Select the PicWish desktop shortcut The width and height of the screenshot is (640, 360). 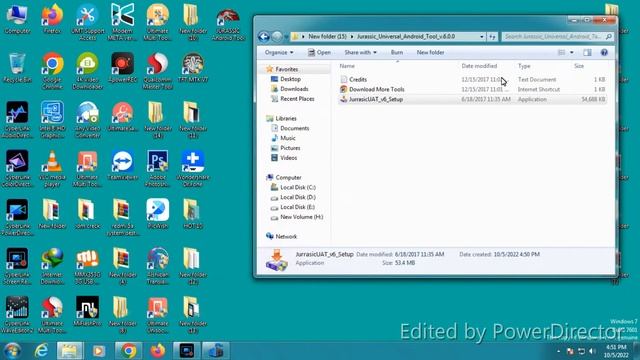point(158,214)
